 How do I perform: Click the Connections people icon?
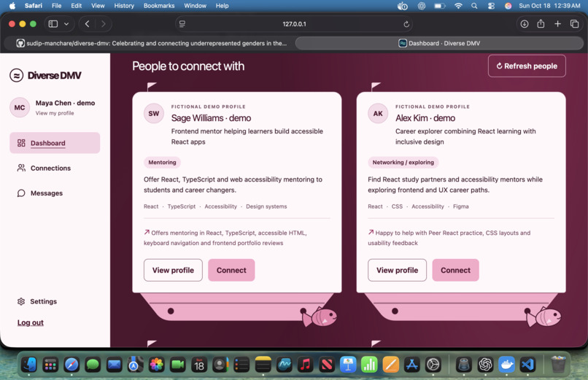coord(21,168)
